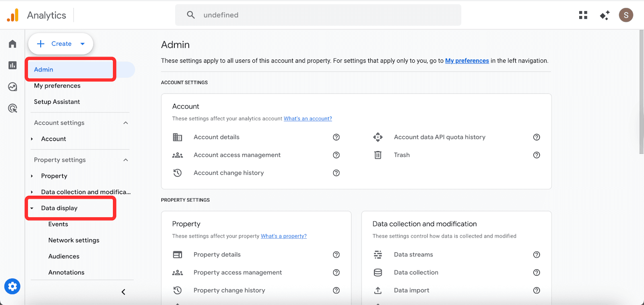Open Property details settings
644x305 pixels.
coord(217,255)
